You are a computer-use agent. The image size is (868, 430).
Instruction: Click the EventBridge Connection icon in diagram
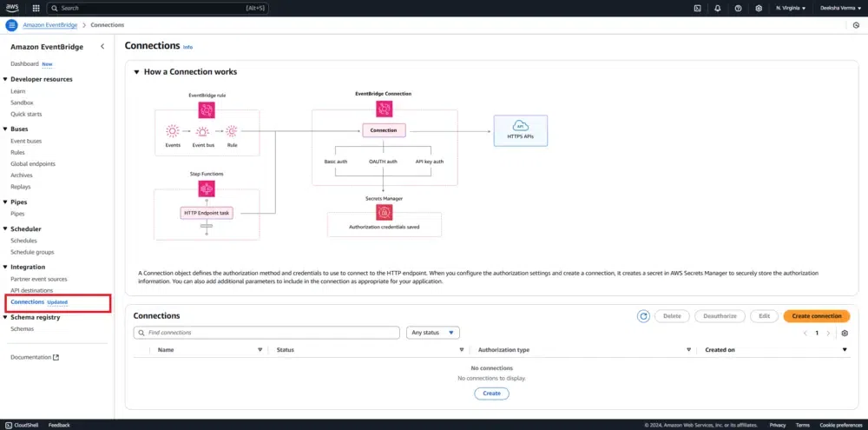(x=384, y=109)
